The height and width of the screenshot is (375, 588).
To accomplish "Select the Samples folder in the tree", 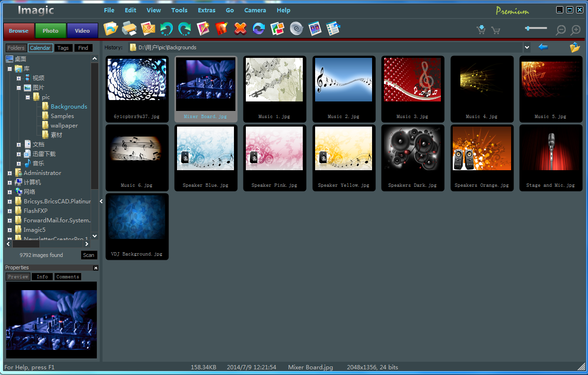I will 62,116.
